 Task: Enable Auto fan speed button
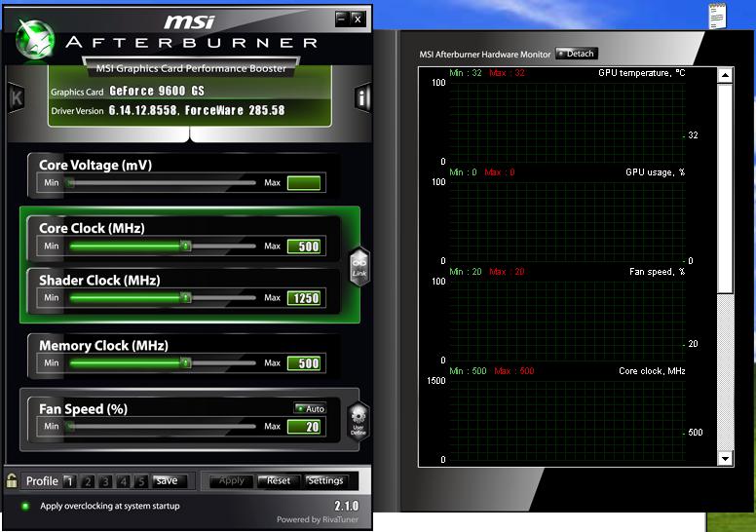310,408
